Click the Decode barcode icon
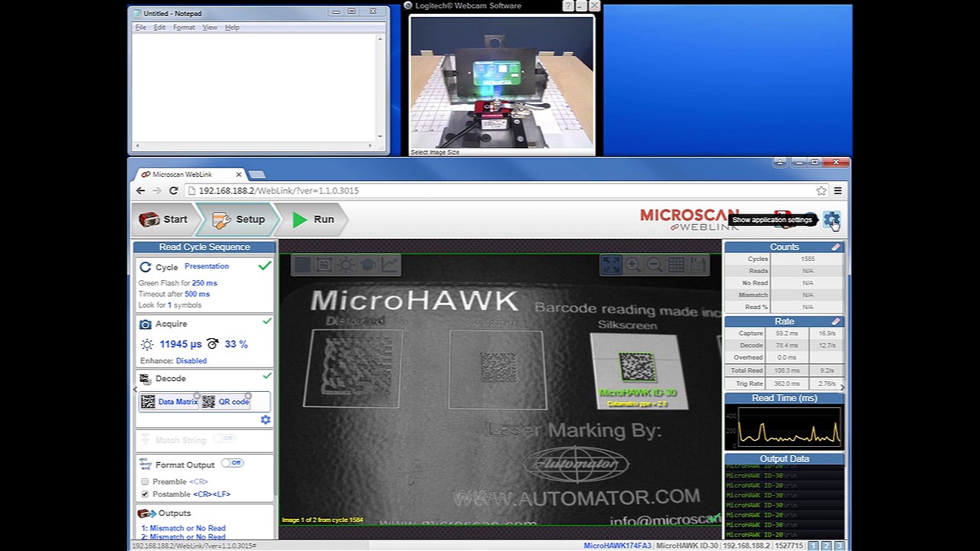 145,379
